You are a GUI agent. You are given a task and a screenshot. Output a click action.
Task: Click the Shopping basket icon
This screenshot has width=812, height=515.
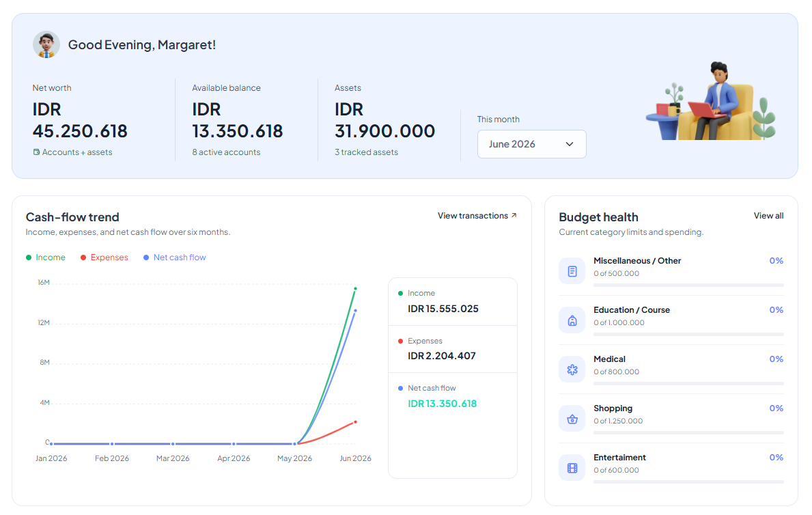(572, 419)
